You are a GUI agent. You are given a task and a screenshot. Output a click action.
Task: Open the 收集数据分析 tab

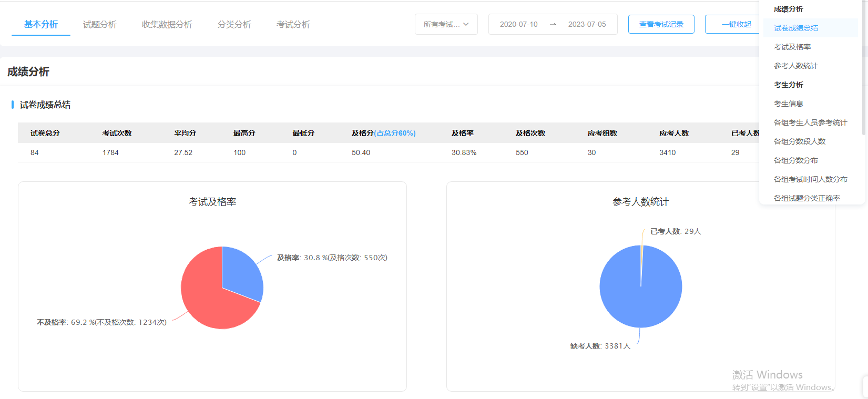(167, 24)
